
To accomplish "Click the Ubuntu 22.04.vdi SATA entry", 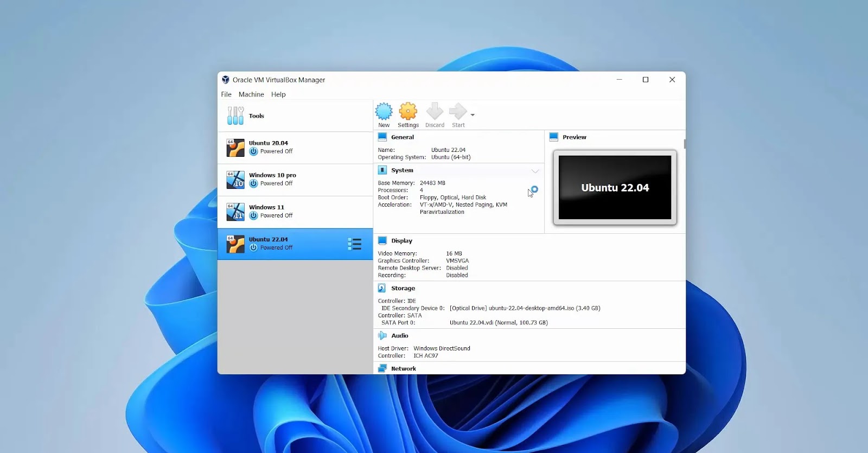I will (499, 323).
